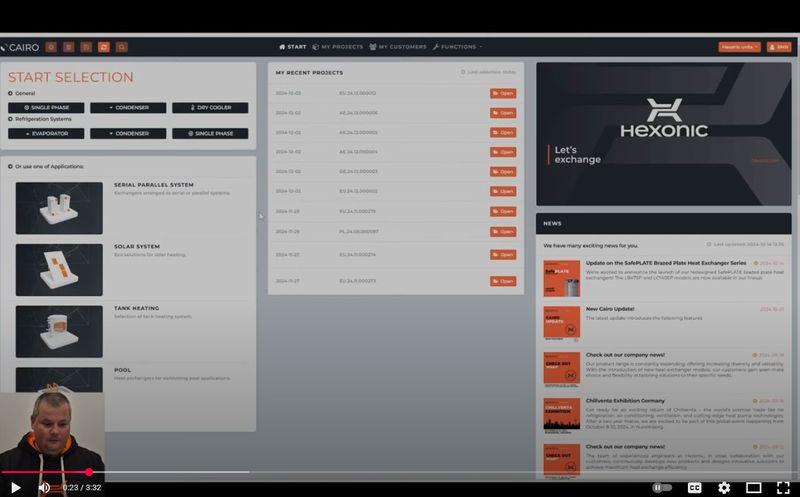Open the MY PROJECTS tab
The width and height of the screenshot is (800, 497).
pos(338,47)
